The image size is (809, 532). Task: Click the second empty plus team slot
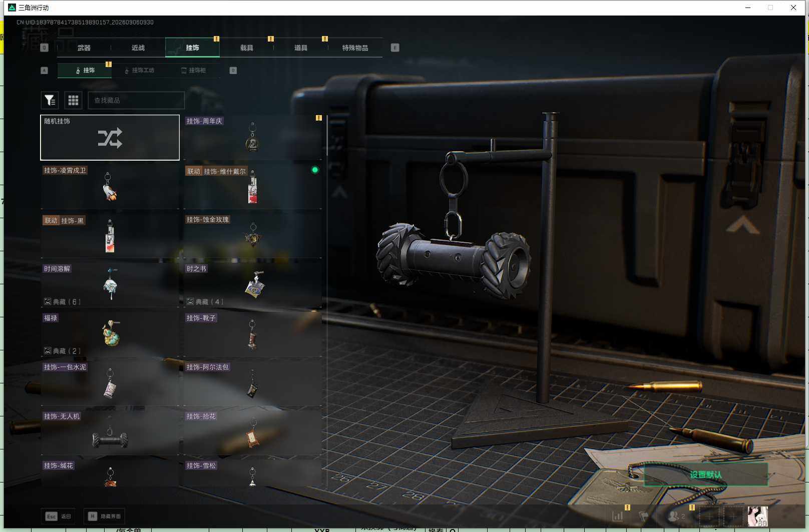(x=733, y=516)
